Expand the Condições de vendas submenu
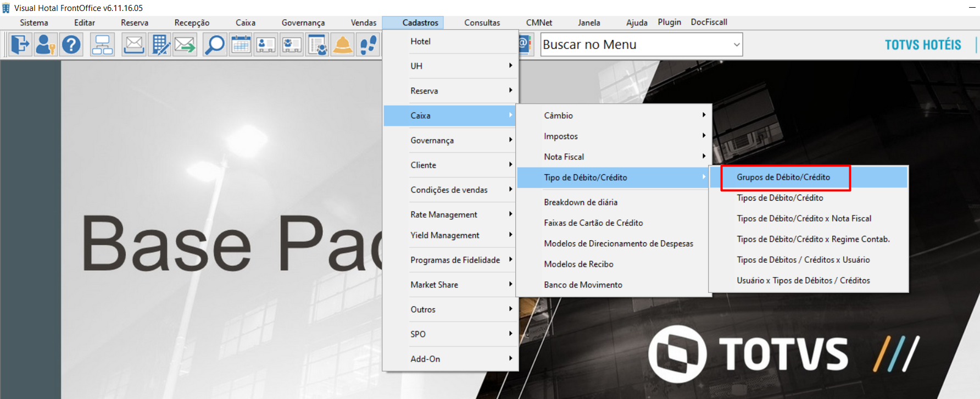This screenshot has width=980, height=399. point(450,190)
